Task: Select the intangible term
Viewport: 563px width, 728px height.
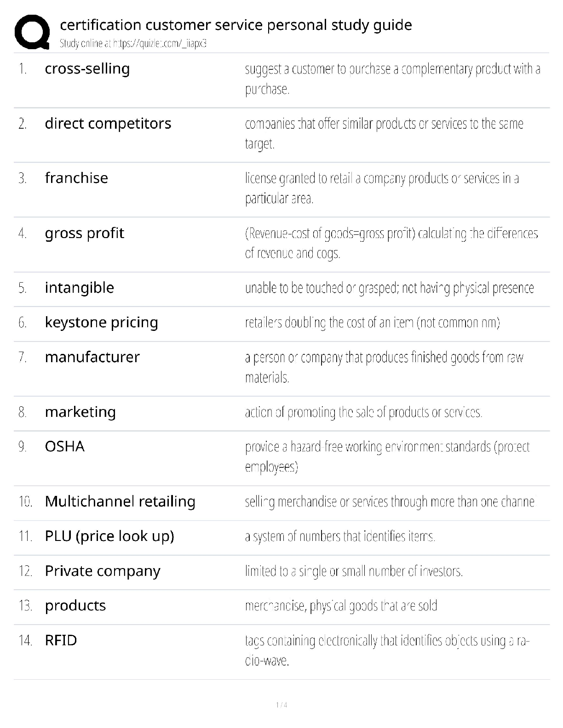Action: [x=79, y=288]
